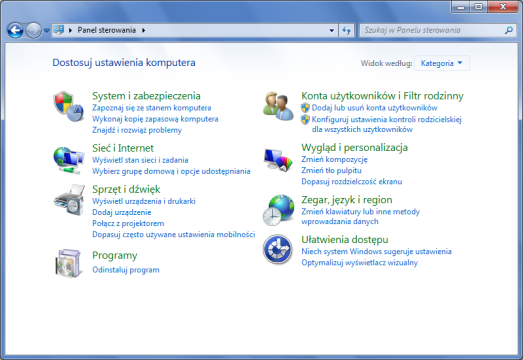
Task: Click Wyświetl stan sieci i zadania
Action: click(140, 160)
